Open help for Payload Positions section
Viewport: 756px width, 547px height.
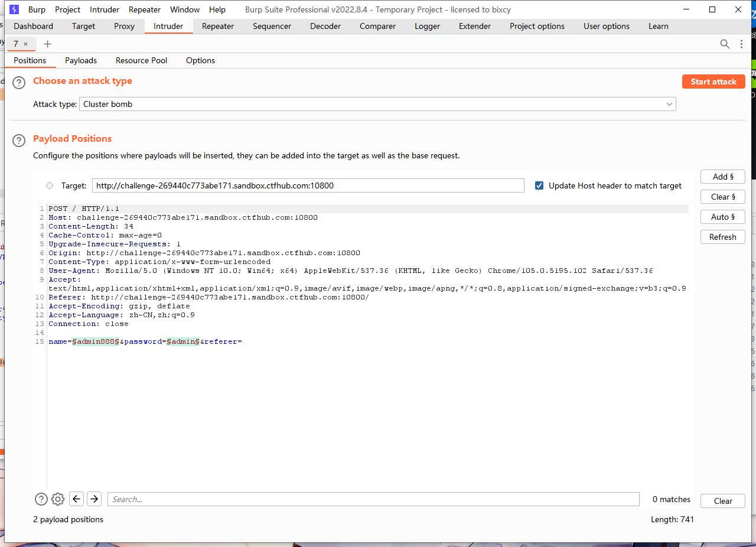point(19,140)
